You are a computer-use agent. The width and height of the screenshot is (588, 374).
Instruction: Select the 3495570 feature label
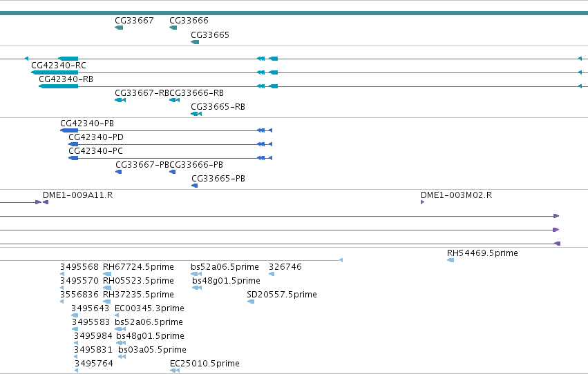point(79,281)
